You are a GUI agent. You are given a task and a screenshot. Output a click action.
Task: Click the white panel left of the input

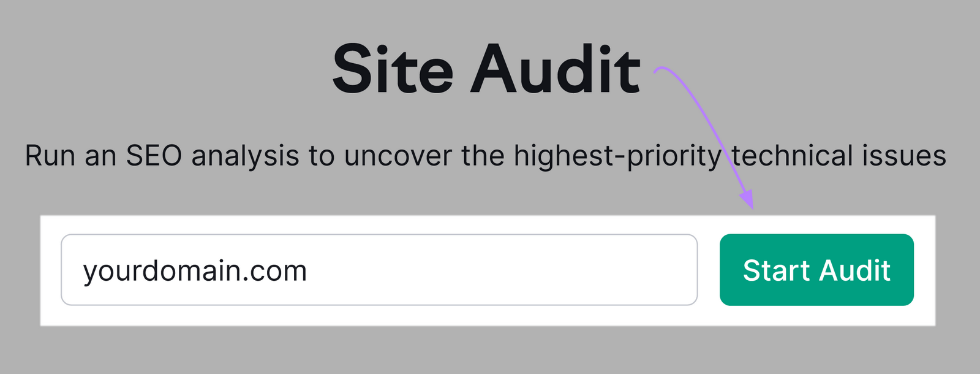pos(51,270)
